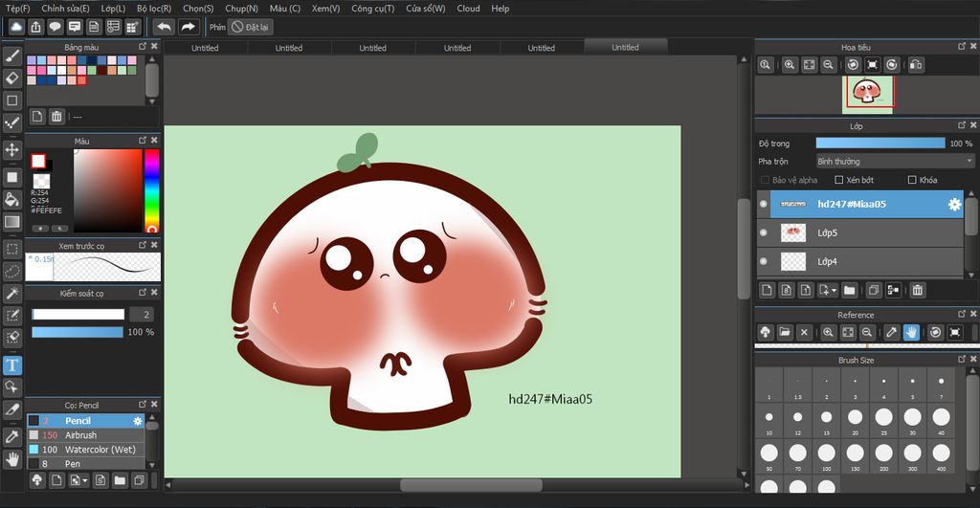The width and height of the screenshot is (980, 508).
Task: Select the Eraser tool
Action: pyautogui.click(x=11, y=78)
